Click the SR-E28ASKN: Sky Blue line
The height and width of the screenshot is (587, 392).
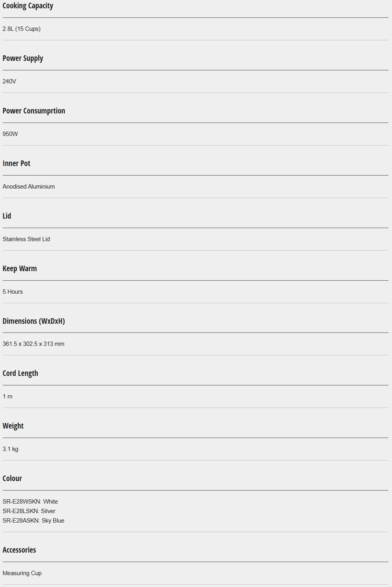(33, 520)
